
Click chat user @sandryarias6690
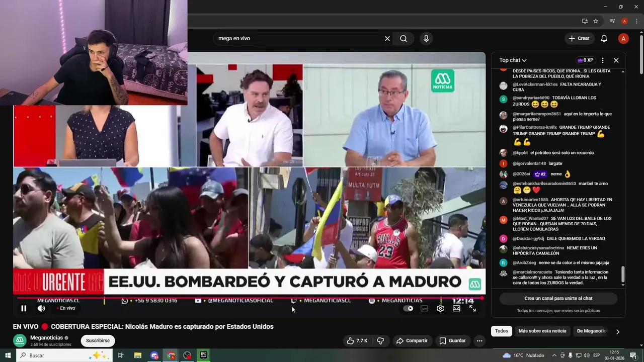531,98
